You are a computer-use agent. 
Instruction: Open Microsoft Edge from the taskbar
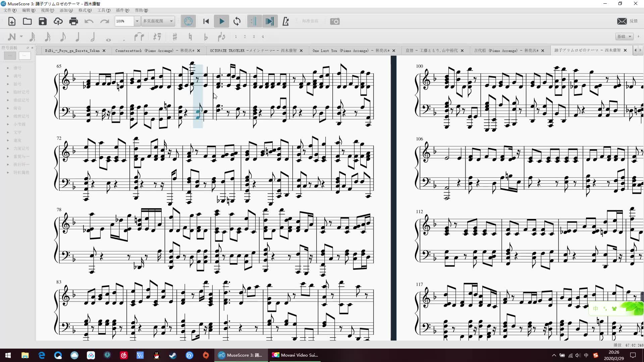[42, 355]
